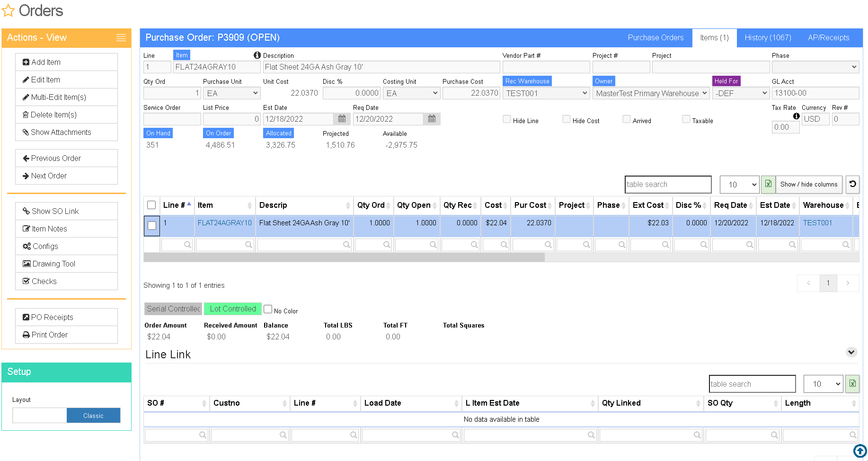
Task: Open items table page-size dropdown
Action: [x=740, y=185]
